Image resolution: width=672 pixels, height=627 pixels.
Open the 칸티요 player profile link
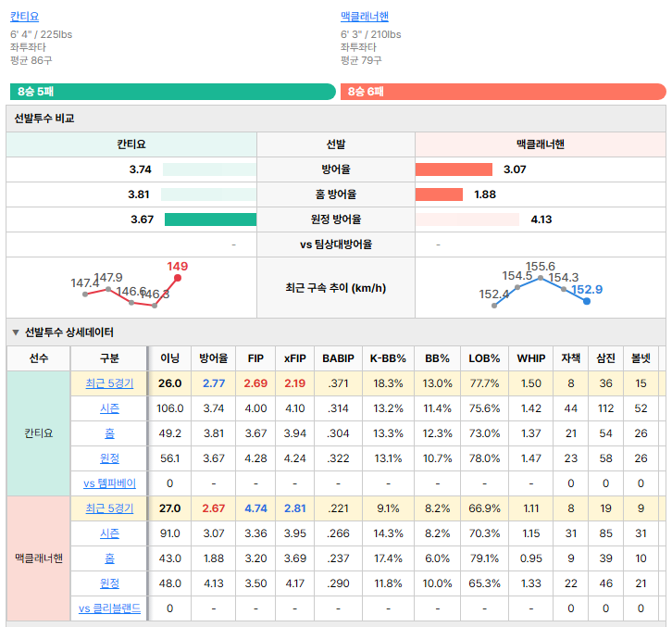click(24, 17)
